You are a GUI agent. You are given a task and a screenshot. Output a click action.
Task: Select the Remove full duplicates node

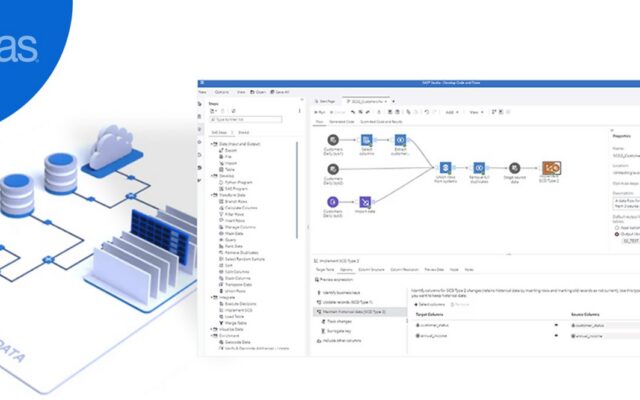[479, 168]
